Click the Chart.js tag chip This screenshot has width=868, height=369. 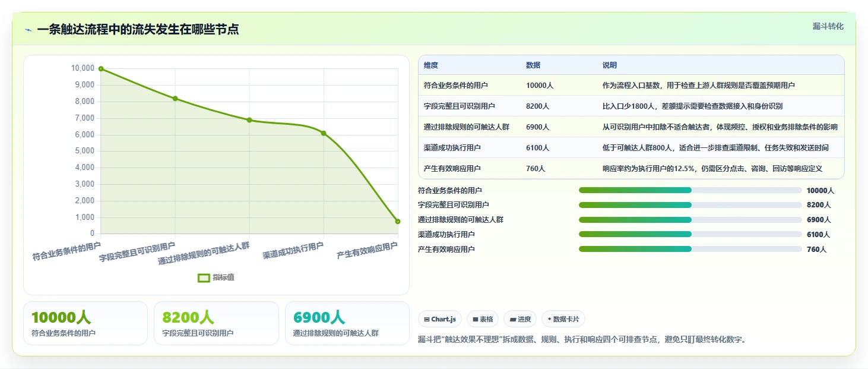pos(440,319)
